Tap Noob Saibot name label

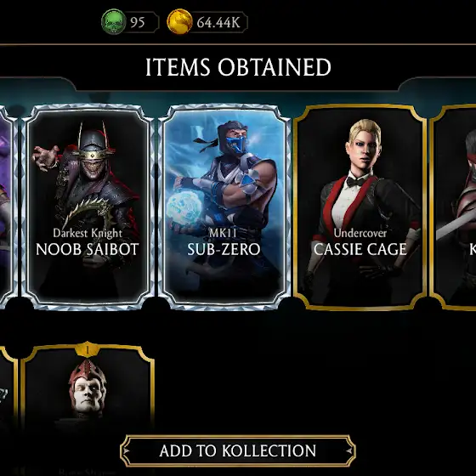point(88,249)
